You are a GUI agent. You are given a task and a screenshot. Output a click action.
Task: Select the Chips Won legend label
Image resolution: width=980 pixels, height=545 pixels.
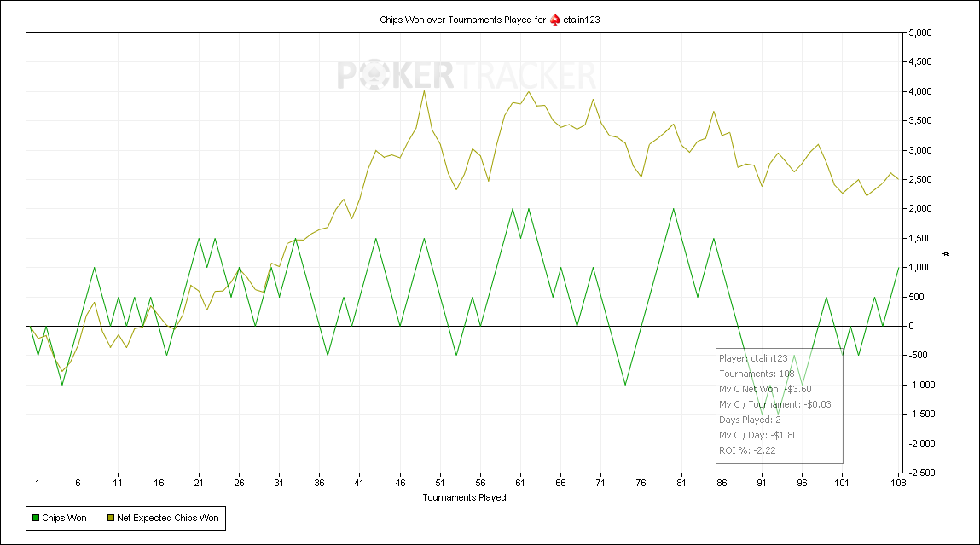click(x=64, y=518)
